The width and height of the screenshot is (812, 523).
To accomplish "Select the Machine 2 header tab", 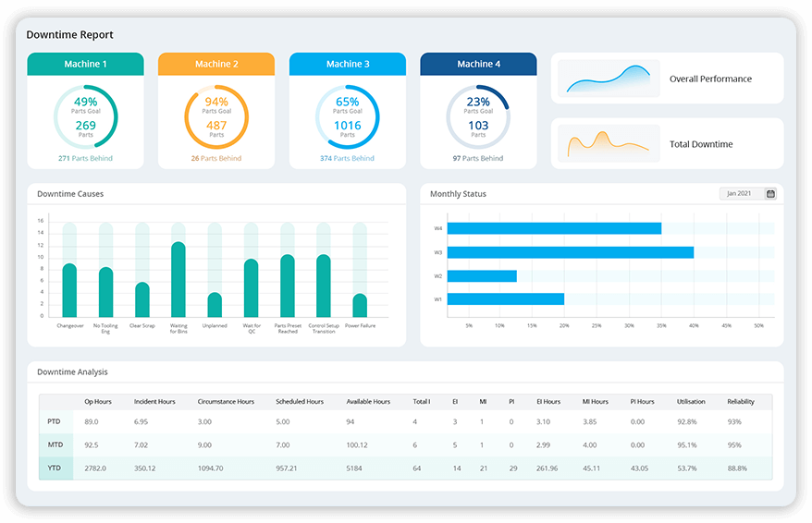I will 216,64.
